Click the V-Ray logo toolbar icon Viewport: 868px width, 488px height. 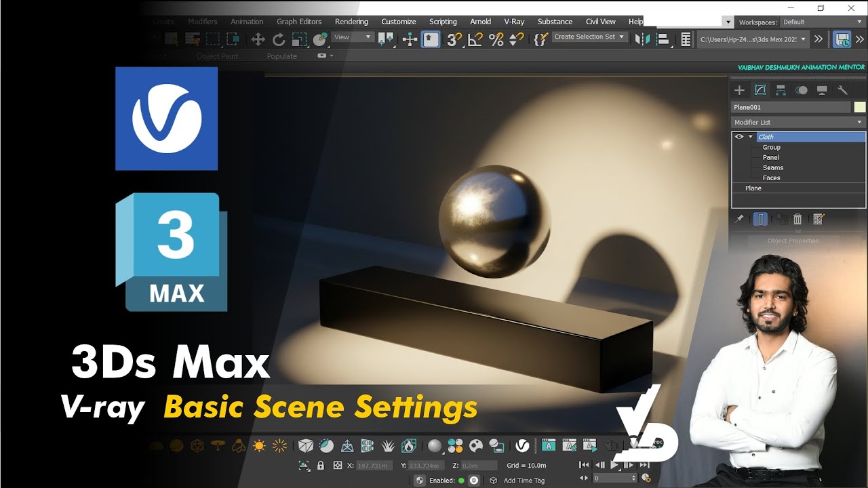coord(522,446)
